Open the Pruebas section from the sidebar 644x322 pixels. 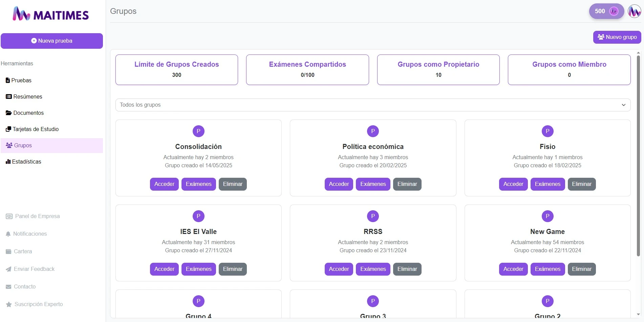[22, 80]
